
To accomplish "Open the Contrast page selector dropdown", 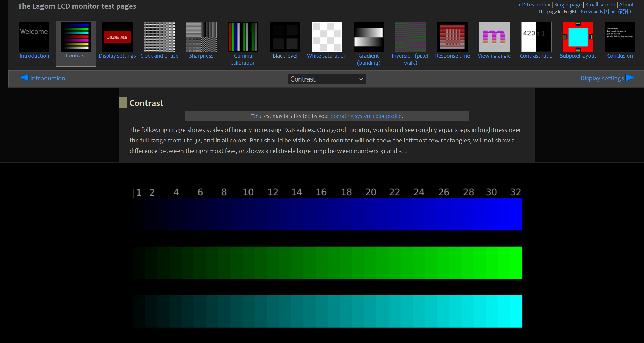I will (327, 79).
